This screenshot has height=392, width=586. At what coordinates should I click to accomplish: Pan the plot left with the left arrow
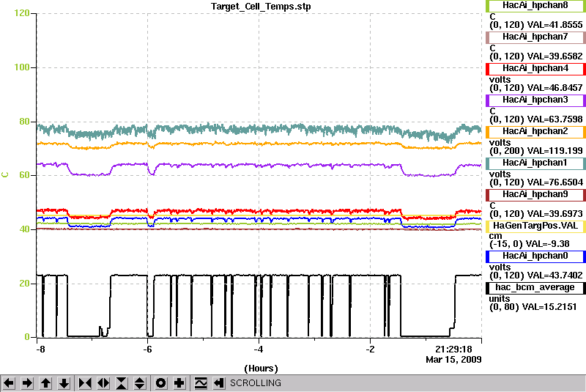coord(9,383)
